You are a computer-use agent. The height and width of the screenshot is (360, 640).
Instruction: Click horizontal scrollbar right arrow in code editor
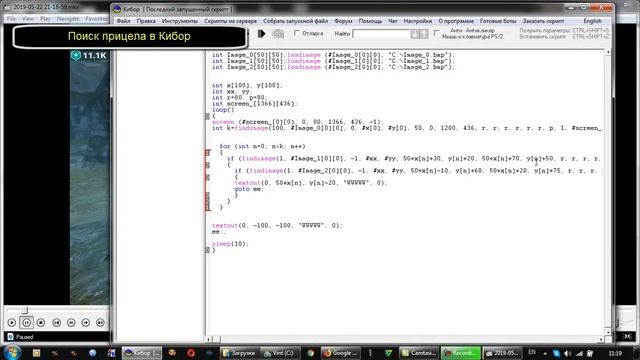(601, 339)
